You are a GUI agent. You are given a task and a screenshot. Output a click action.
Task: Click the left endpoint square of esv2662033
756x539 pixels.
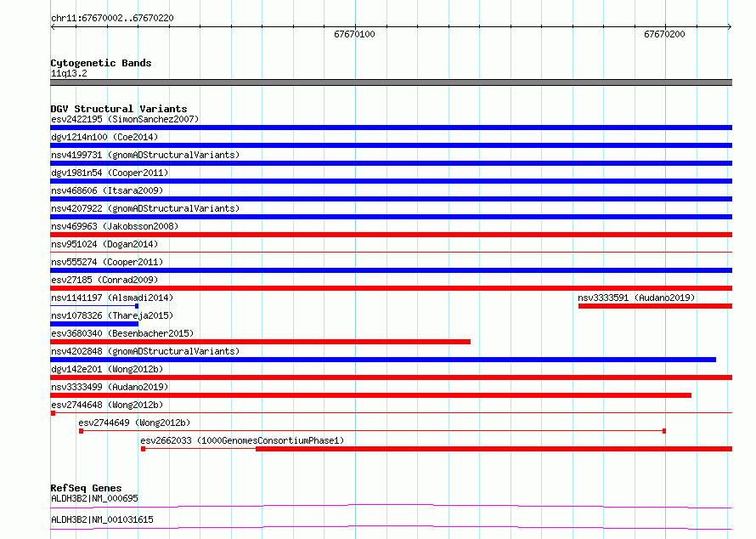[144, 449]
